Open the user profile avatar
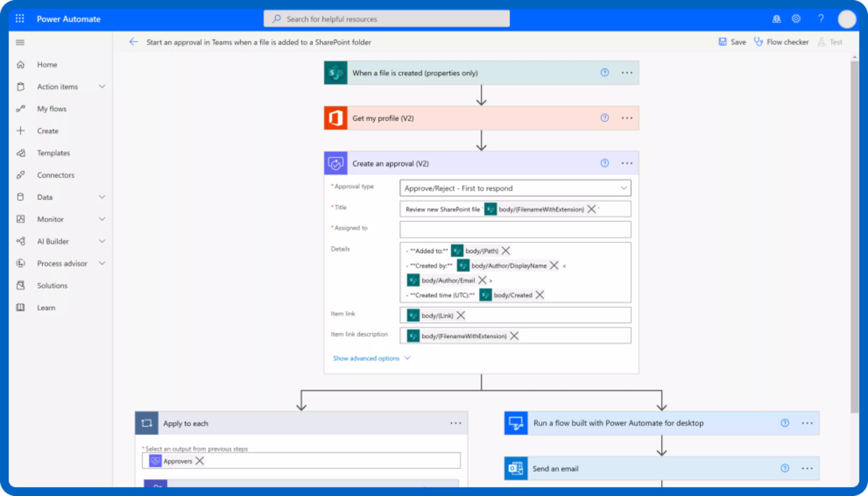Image resolution: width=868 pixels, height=496 pixels. 847,19
